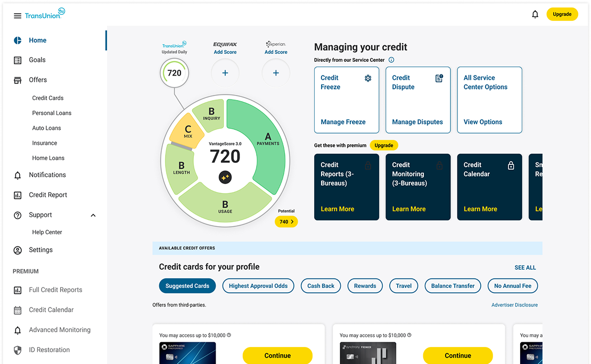Click Learn More on Credit Calendar card
The width and height of the screenshot is (591, 364).
pos(480,209)
